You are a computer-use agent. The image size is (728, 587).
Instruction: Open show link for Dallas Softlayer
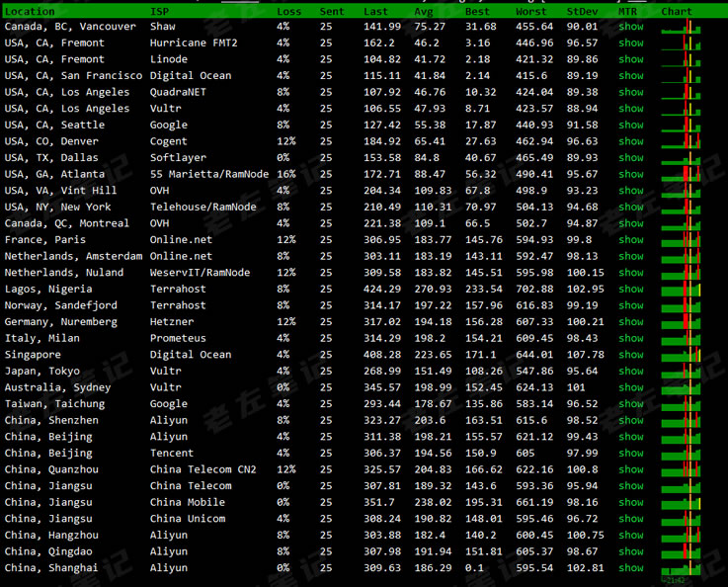[x=631, y=158]
